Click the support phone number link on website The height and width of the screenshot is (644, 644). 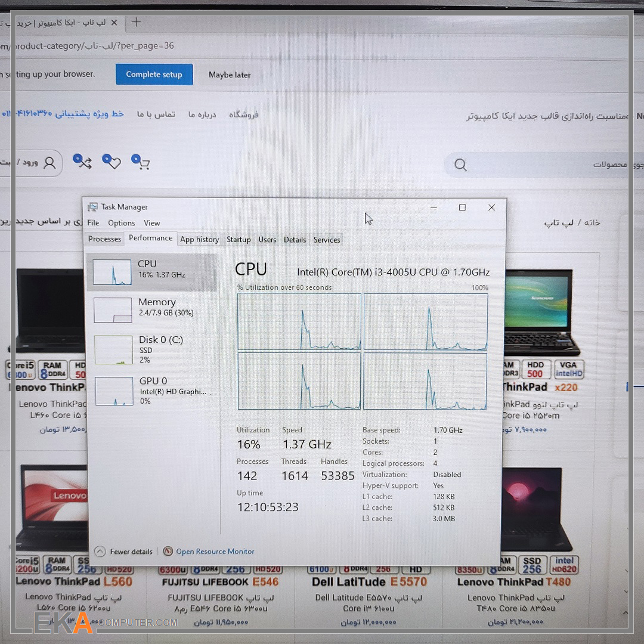pyautogui.click(x=61, y=114)
